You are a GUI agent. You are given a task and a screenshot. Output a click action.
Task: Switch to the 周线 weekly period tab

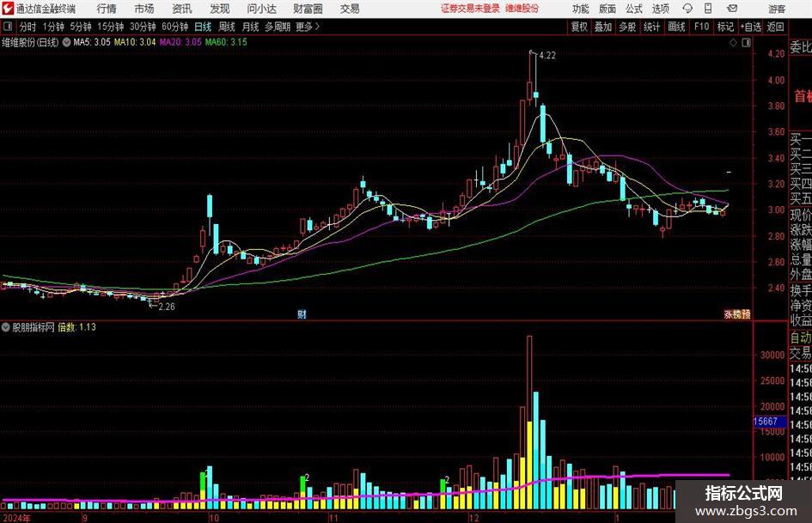tap(226, 27)
